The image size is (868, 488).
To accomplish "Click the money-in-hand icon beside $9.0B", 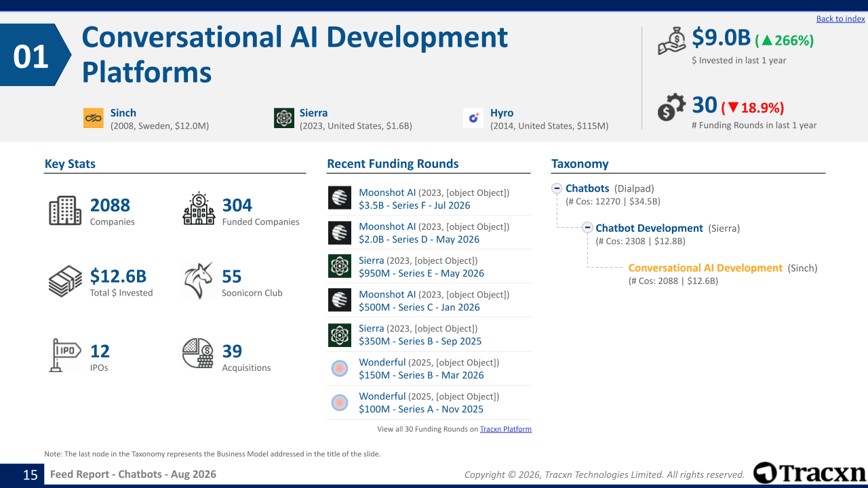I will pyautogui.click(x=672, y=41).
